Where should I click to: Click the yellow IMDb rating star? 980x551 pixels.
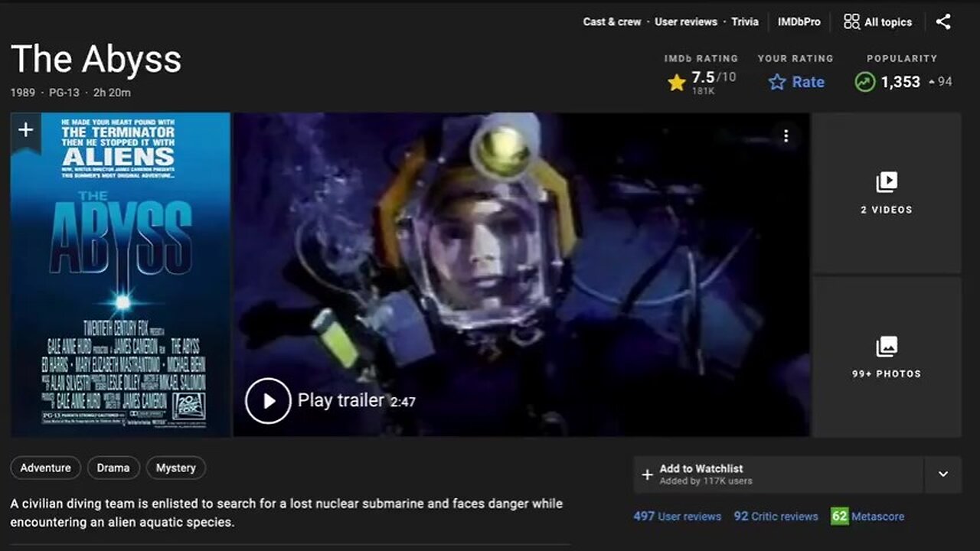(x=676, y=82)
